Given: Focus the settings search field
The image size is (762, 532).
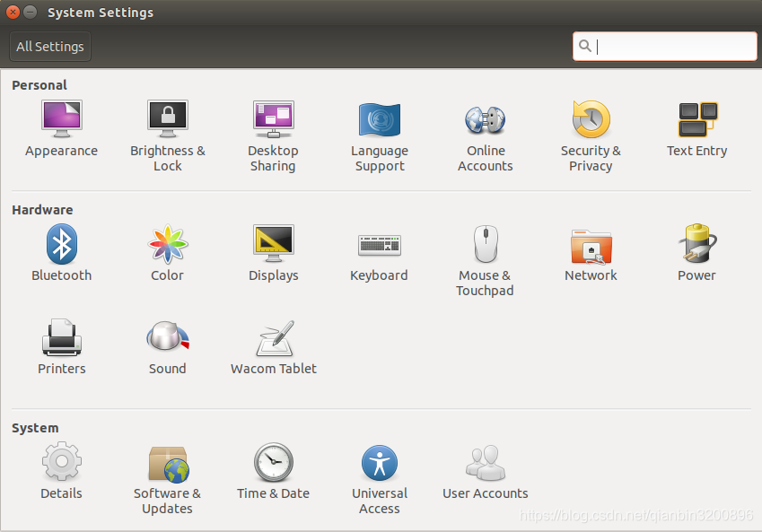Looking at the screenshot, I should [x=664, y=47].
